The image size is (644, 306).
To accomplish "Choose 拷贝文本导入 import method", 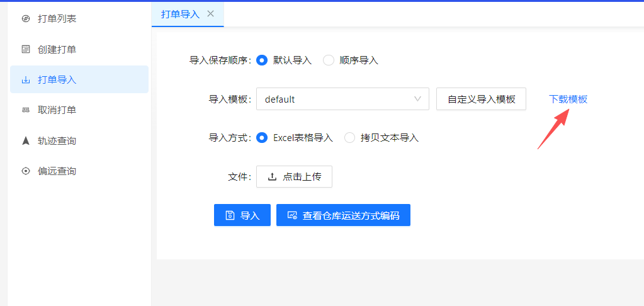I will 350,138.
